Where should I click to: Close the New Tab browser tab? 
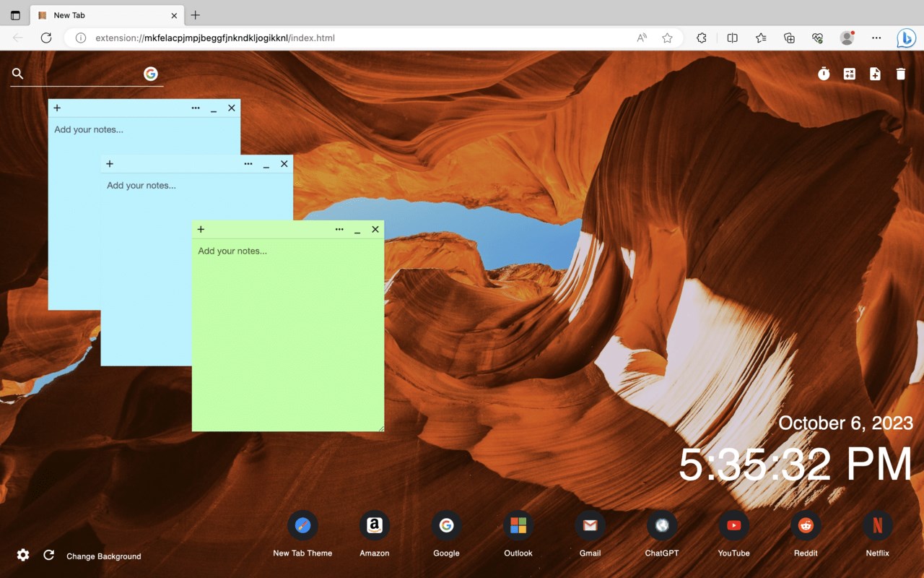(174, 15)
